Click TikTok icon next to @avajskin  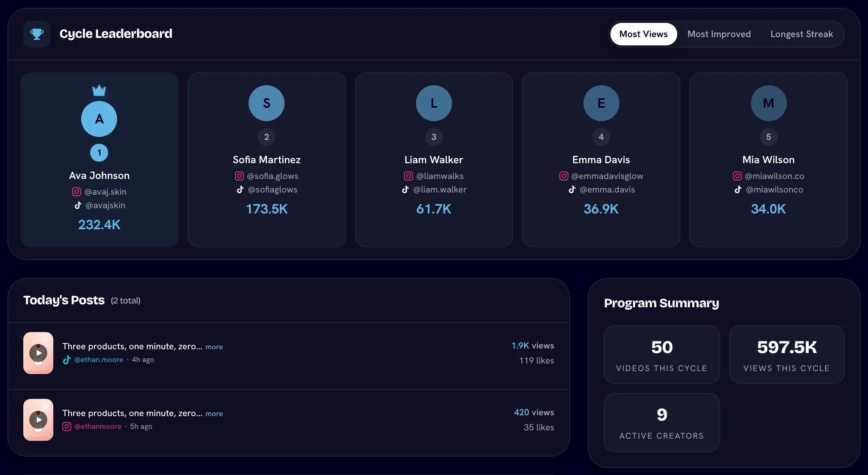(x=78, y=205)
